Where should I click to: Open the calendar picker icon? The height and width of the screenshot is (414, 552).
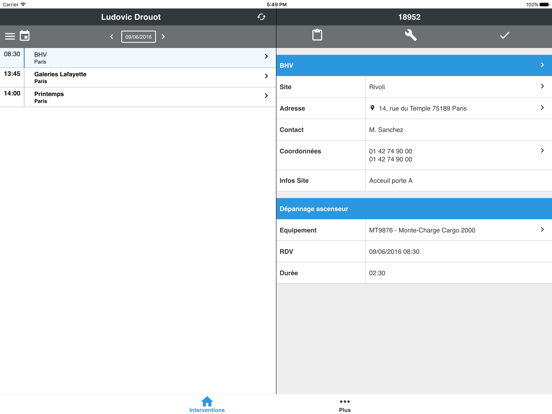click(25, 36)
